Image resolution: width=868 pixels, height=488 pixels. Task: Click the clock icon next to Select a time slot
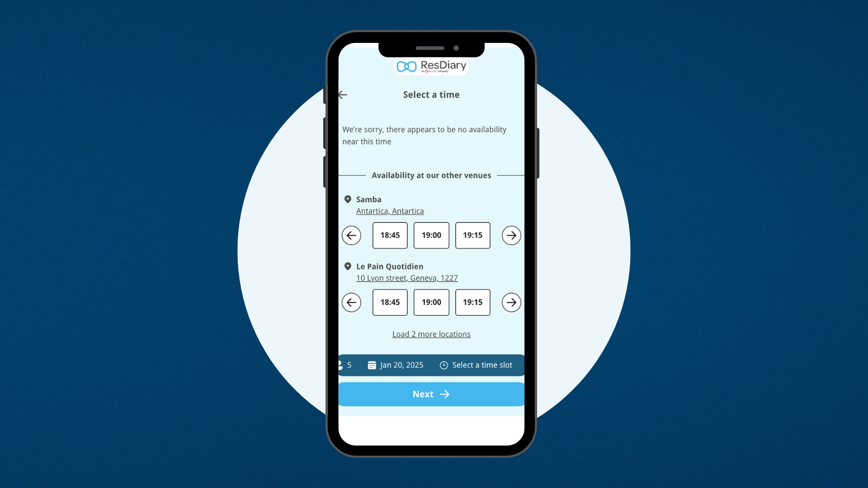(x=443, y=365)
